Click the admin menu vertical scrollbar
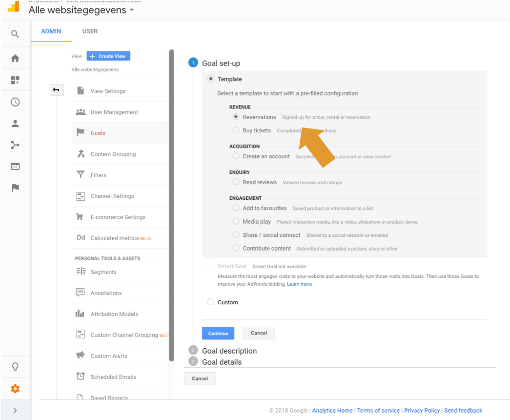This screenshot has height=420, width=510. 171,205
